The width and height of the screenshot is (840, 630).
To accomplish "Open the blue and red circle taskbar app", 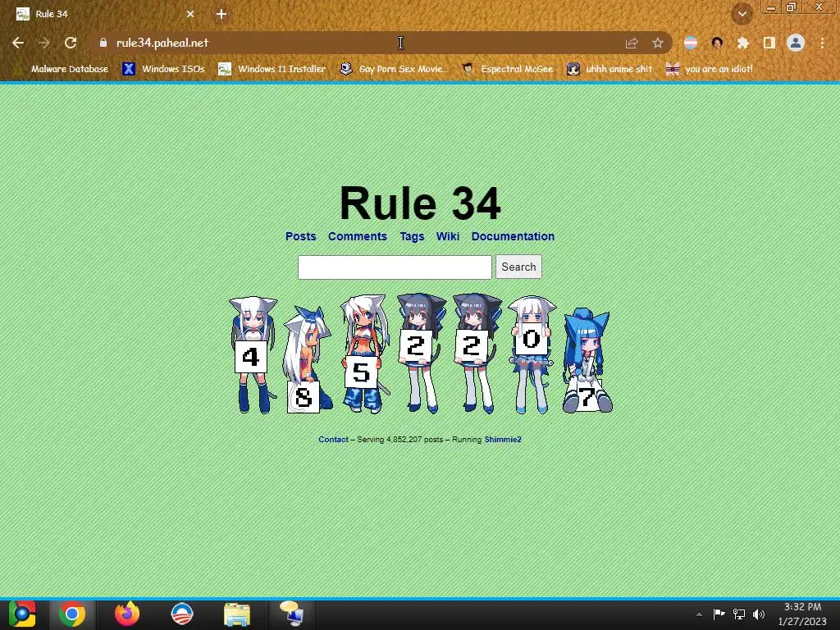I will click(181, 614).
